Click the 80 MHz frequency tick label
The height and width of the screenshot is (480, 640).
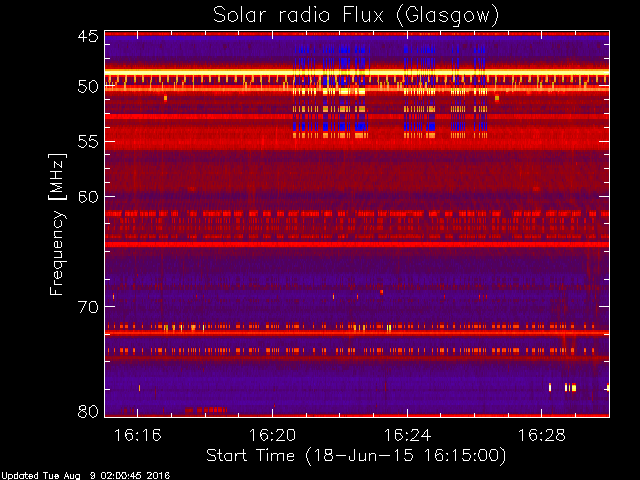pyautogui.click(x=88, y=411)
